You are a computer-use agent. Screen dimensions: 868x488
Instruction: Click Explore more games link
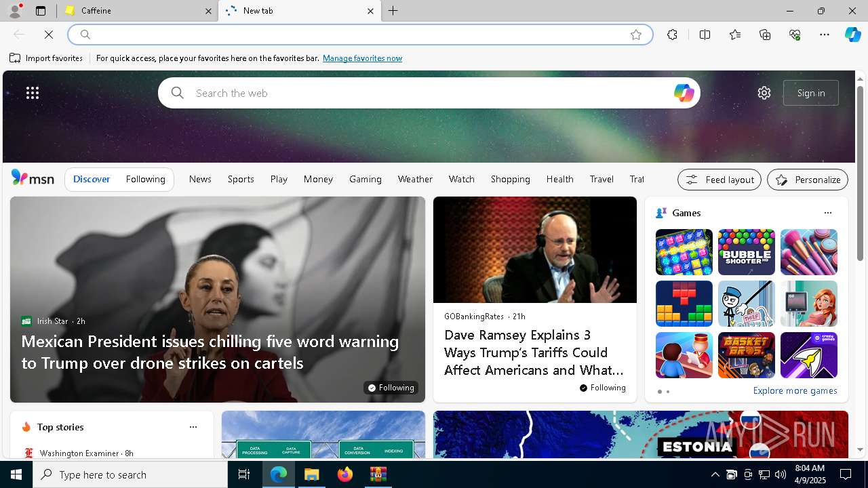[x=795, y=391]
